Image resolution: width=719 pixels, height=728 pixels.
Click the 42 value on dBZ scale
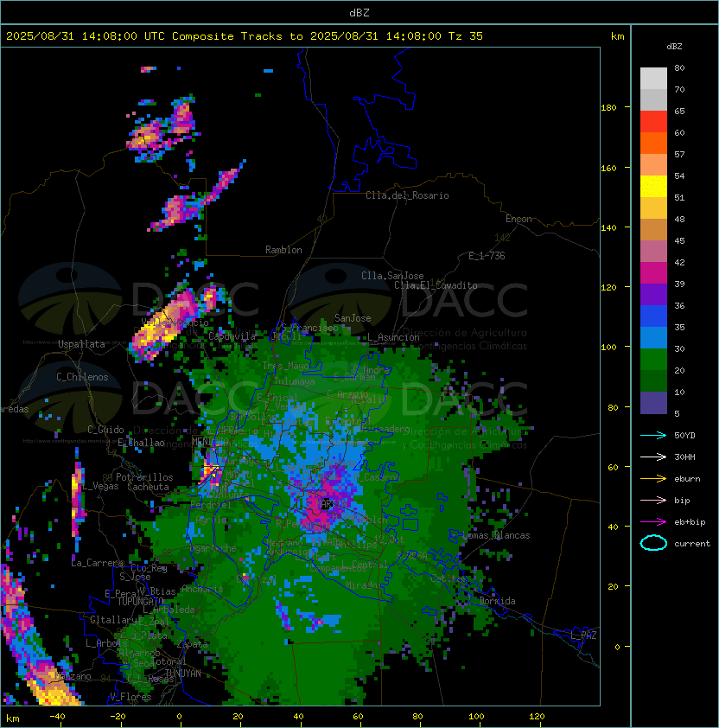pos(679,262)
